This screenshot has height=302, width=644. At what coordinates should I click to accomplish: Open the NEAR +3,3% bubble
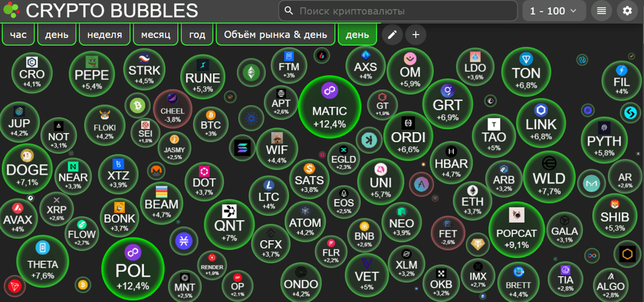click(x=73, y=177)
